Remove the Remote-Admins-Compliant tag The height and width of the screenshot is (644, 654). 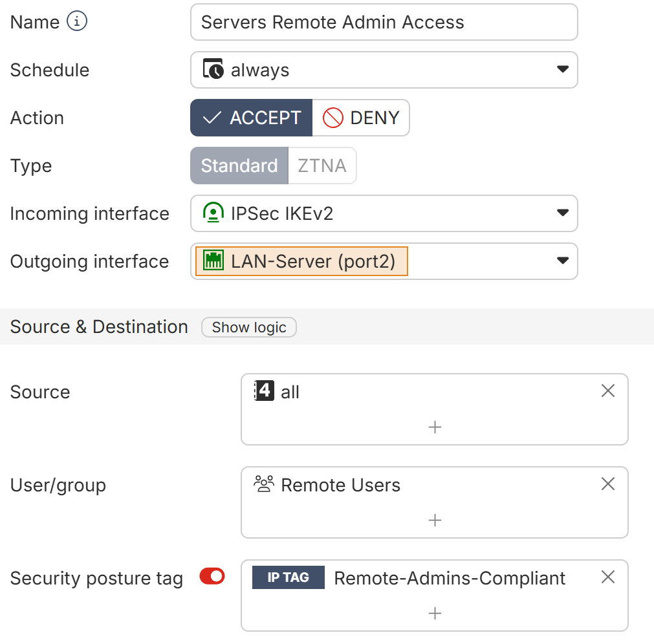[x=607, y=577]
